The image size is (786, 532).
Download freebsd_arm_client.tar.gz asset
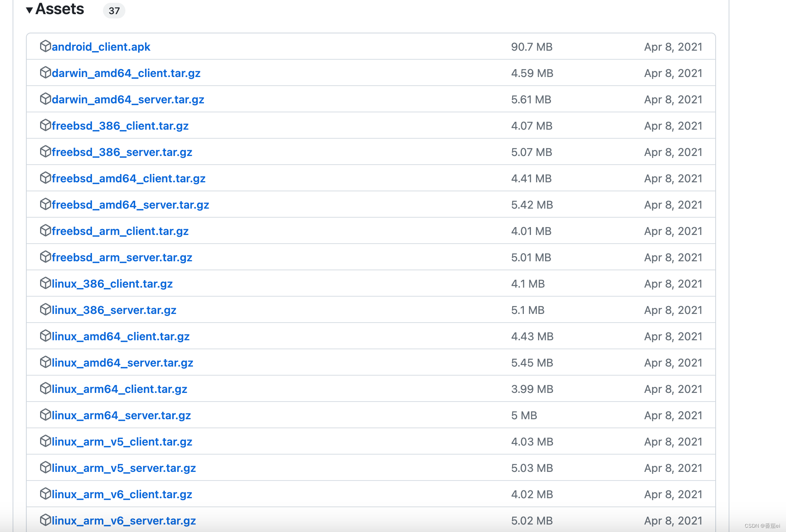(120, 231)
